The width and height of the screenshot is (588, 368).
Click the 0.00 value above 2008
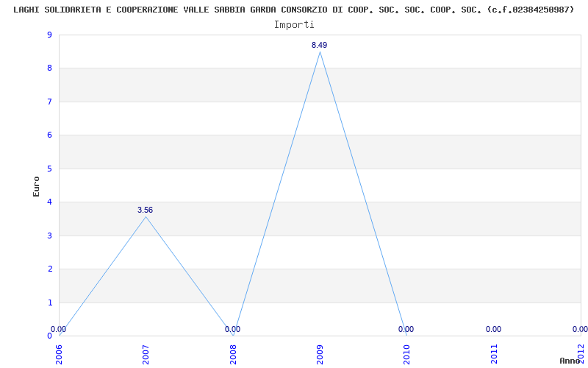pos(232,329)
